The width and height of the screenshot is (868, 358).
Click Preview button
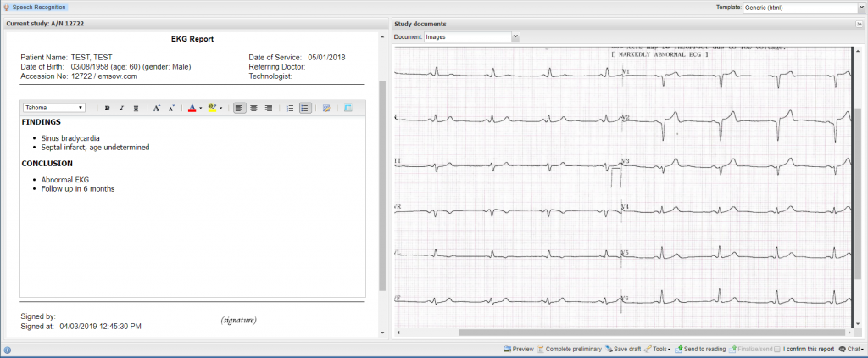tap(518, 350)
